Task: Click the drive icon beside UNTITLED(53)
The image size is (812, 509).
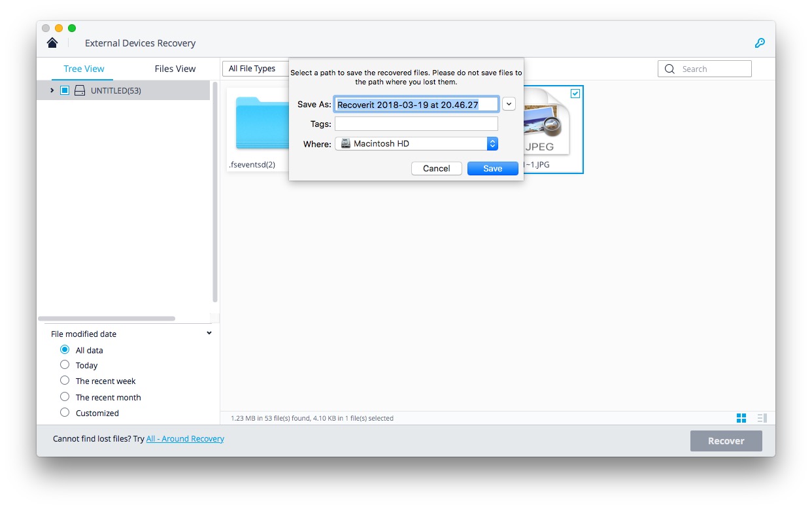Action: coord(79,90)
